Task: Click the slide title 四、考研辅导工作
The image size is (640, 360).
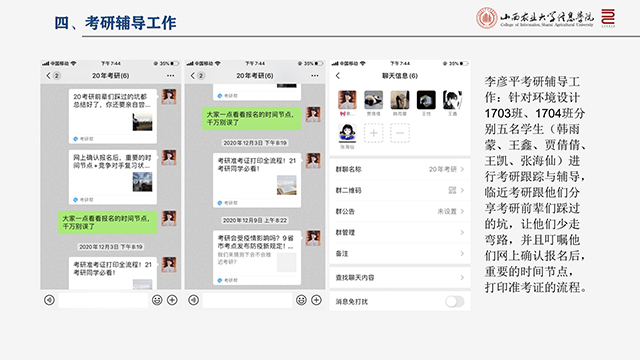Action: pyautogui.click(x=115, y=23)
